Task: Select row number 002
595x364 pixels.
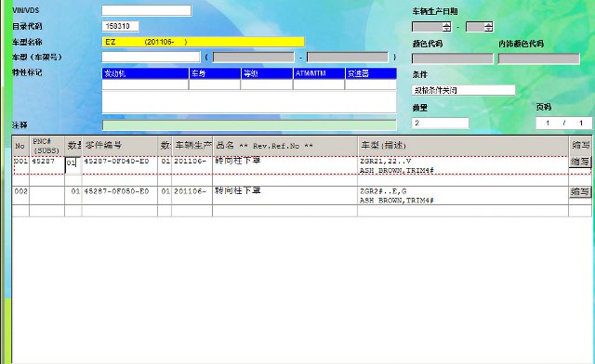Action: click(x=20, y=191)
